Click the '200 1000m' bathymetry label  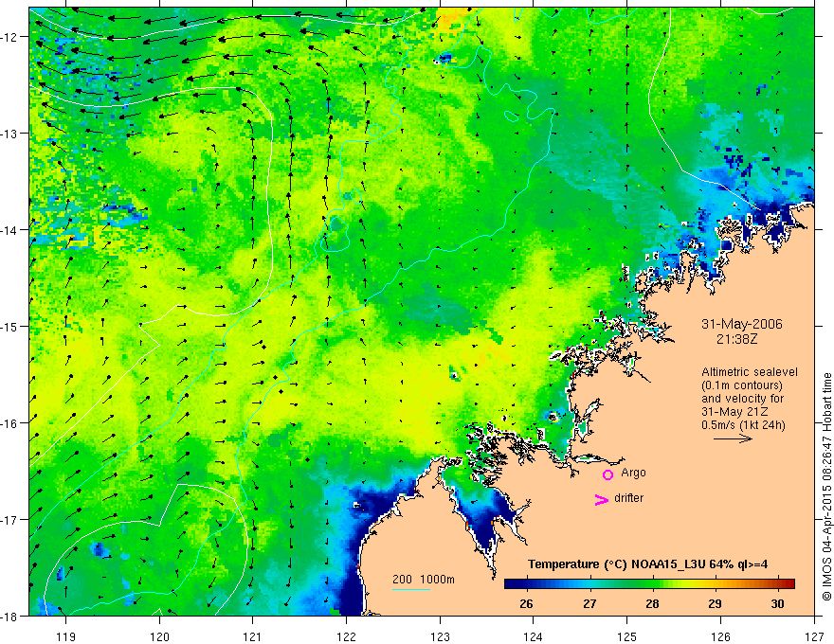[424, 580]
